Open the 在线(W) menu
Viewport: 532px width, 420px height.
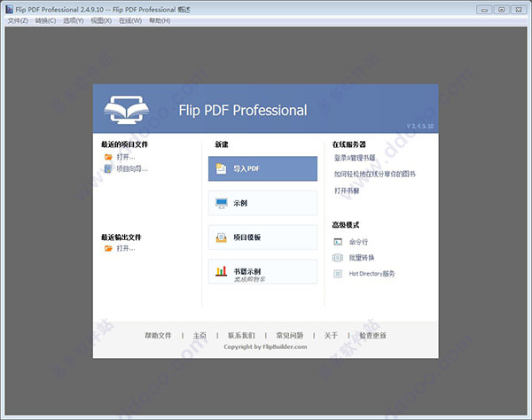[x=130, y=20]
